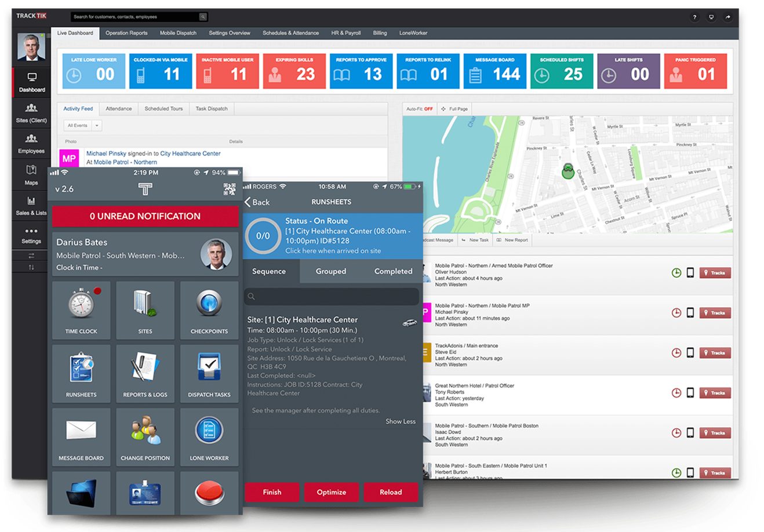Open Sales & Lists in sidebar
The height and width of the screenshot is (532, 764).
(31, 206)
